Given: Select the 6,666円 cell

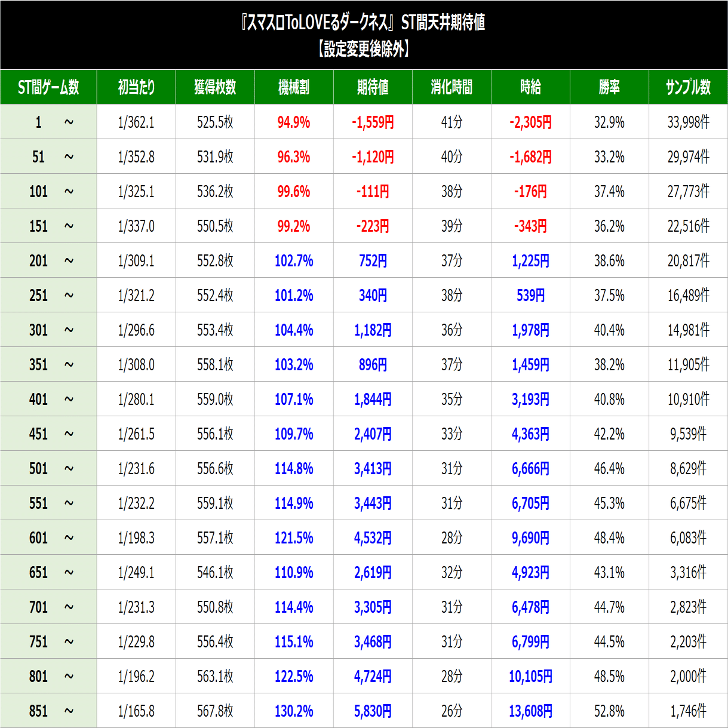Looking at the screenshot, I should 530,469.
